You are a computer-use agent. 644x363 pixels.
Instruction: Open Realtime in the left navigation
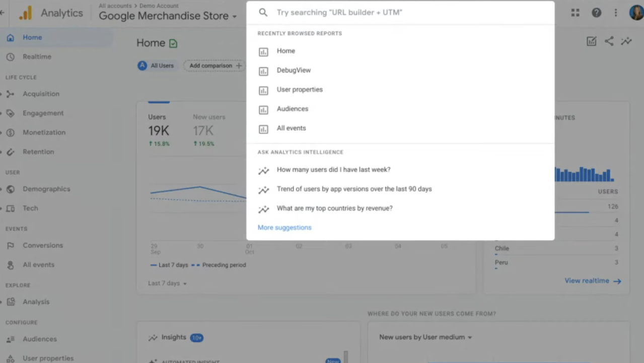tap(37, 56)
